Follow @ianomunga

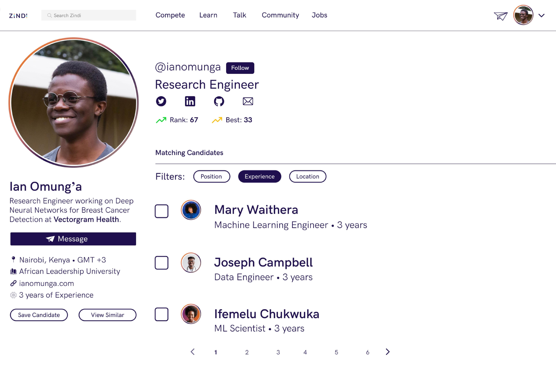point(240,68)
